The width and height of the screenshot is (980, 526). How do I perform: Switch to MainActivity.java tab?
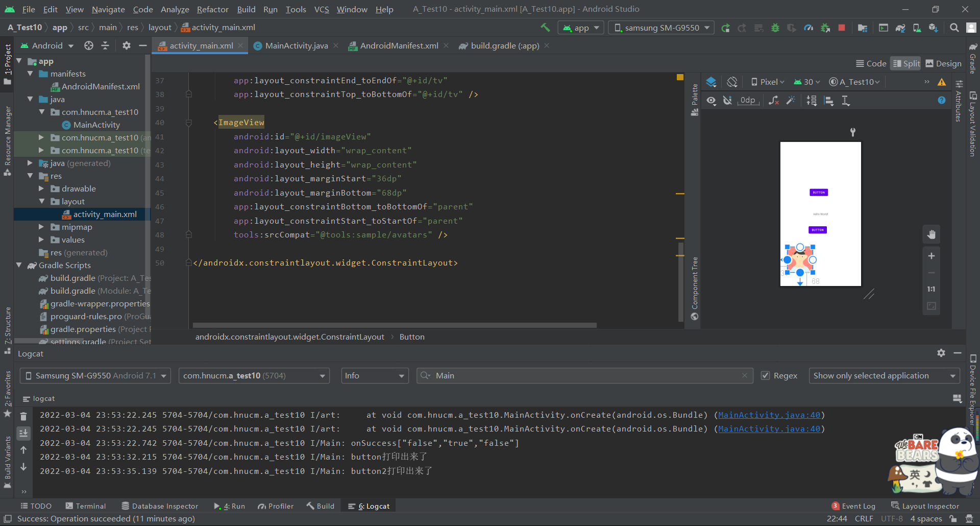(x=297, y=45)
